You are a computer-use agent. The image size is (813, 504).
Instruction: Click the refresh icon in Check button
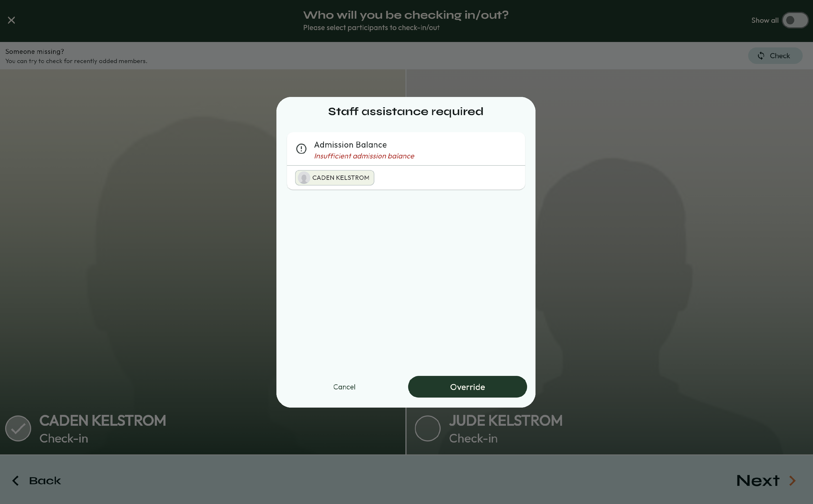tap(761, 56)
